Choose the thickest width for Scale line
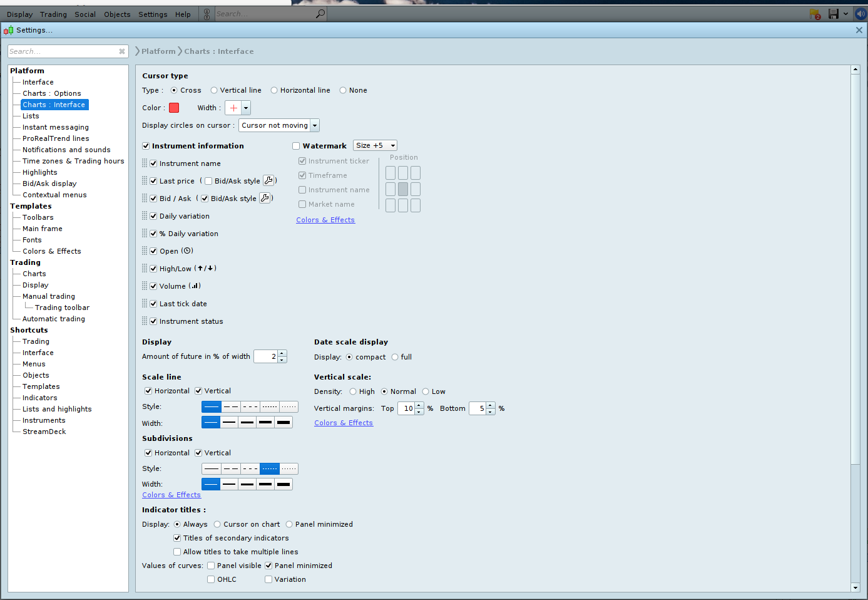Viewport: 868px width, 600px height. tap(283, 423)
